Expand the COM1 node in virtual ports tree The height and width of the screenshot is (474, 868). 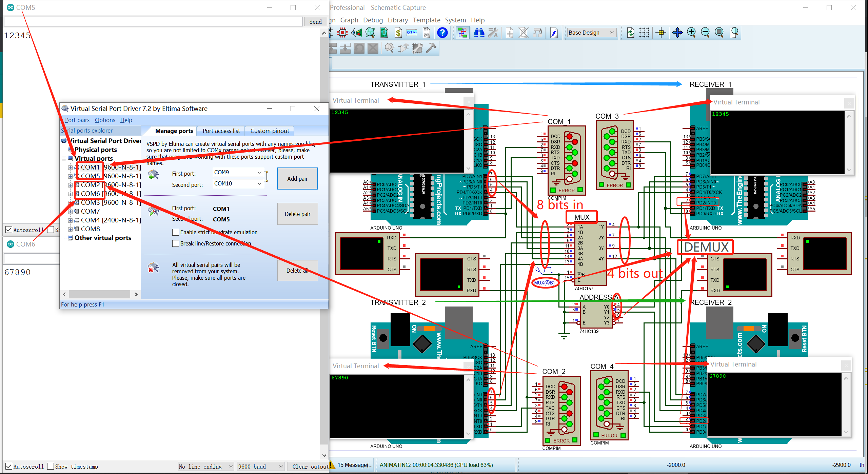point(70,167)
